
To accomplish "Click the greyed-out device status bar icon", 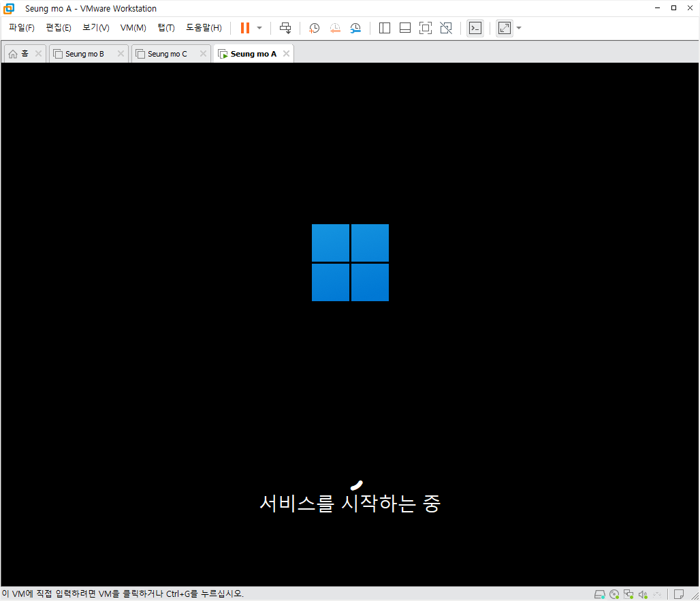I will 657,594.
